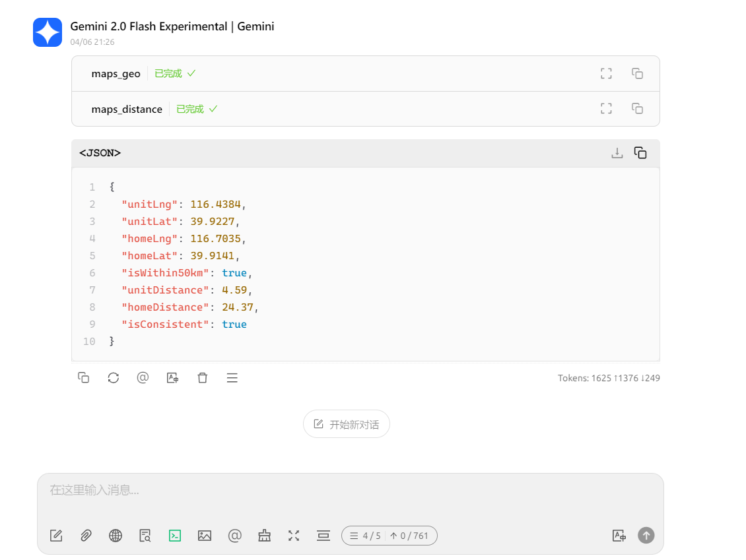The height and width of the screenshot is (560, 746).
Task: Open the knowledge base search icon
Action: click(x=145, y=536)
